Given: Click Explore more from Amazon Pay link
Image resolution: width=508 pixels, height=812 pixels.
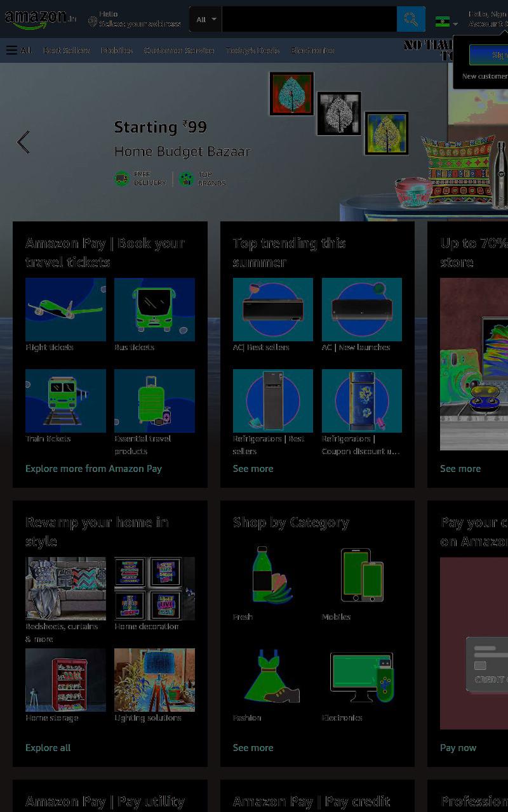Looking at the screenshot, I should [93, 469].
